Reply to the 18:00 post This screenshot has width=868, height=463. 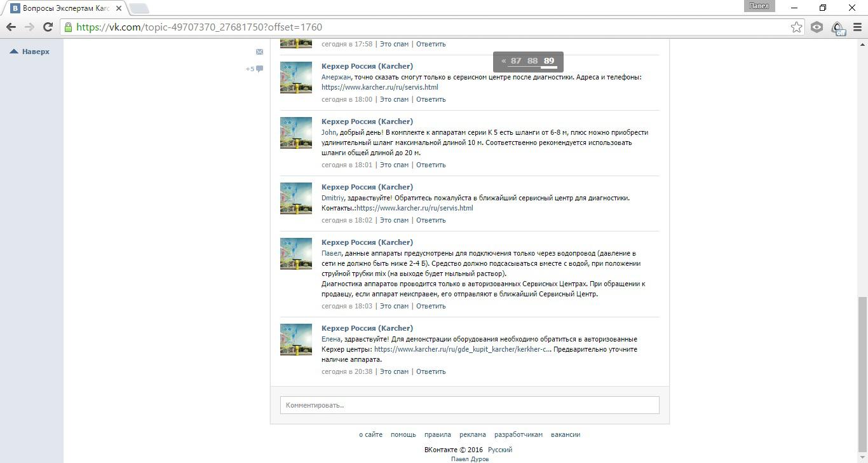431,99
